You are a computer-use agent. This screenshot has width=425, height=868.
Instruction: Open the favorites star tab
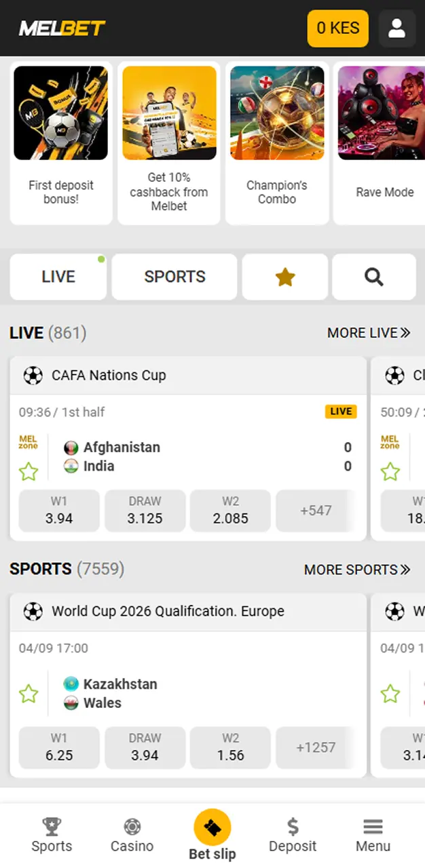coord(285,277)
